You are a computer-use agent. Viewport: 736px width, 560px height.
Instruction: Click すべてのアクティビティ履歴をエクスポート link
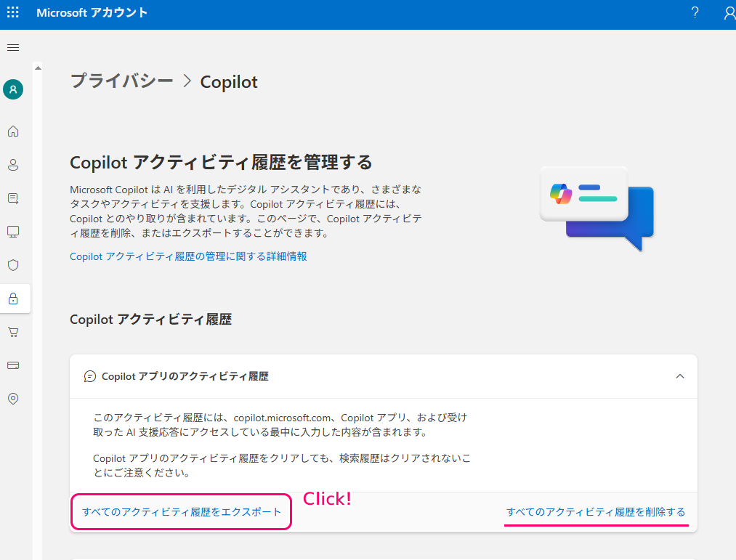(x=182, y=511)
